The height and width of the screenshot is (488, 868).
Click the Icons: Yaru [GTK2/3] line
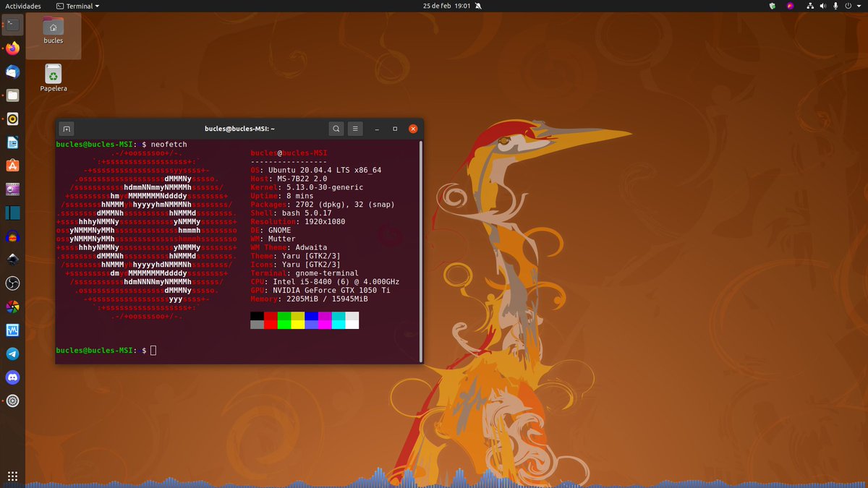296,265
